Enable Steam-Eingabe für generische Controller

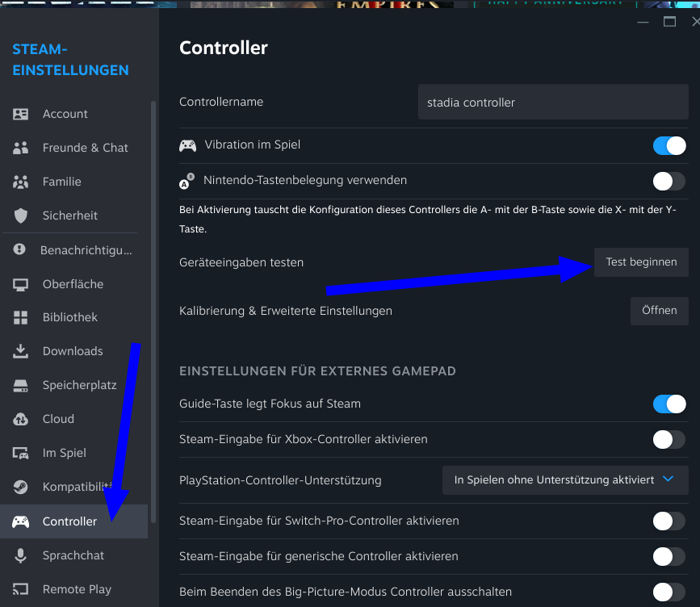[x=669, y=557]
